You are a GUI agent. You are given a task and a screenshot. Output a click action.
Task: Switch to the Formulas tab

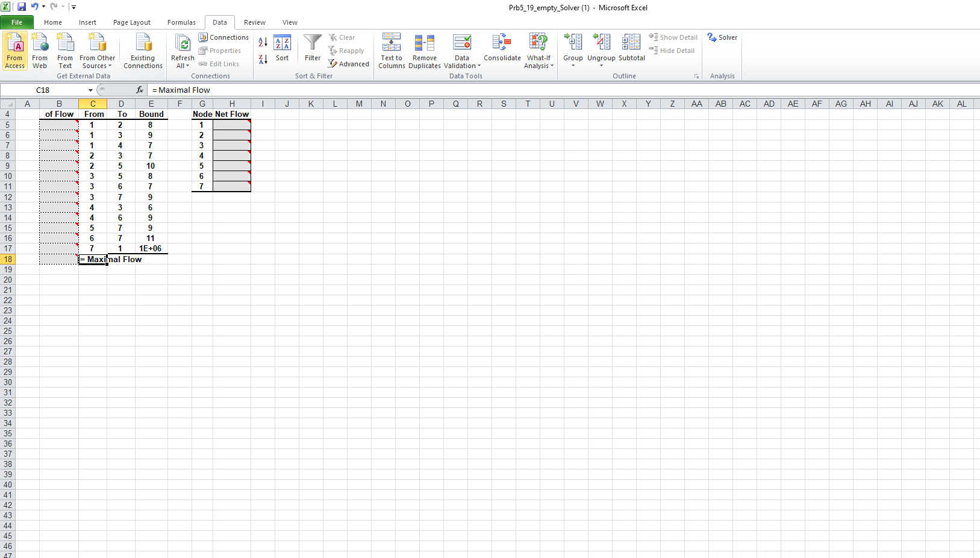pos(181,22)
